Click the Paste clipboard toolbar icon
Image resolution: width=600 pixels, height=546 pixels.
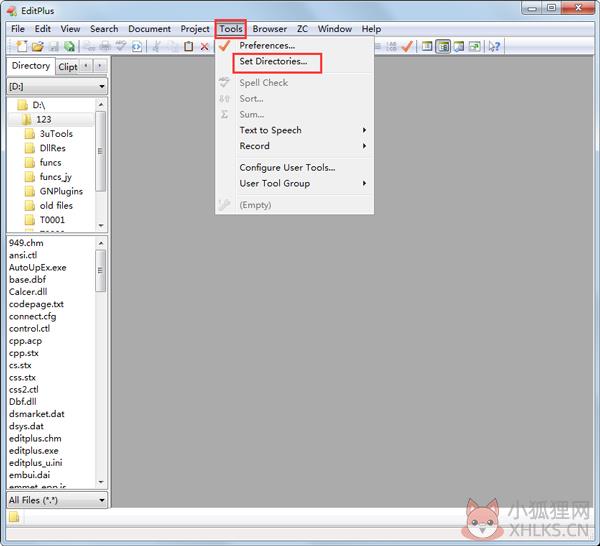188,47
